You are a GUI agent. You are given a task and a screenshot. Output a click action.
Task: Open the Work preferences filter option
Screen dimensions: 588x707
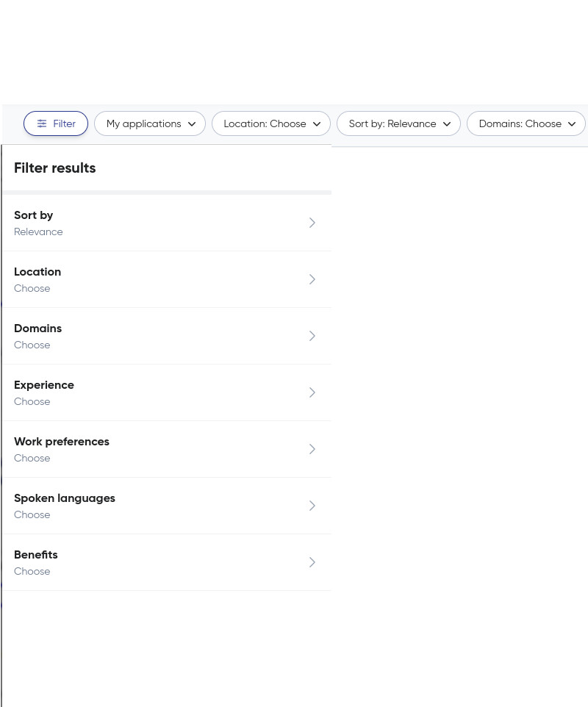[x=167, y=449]
